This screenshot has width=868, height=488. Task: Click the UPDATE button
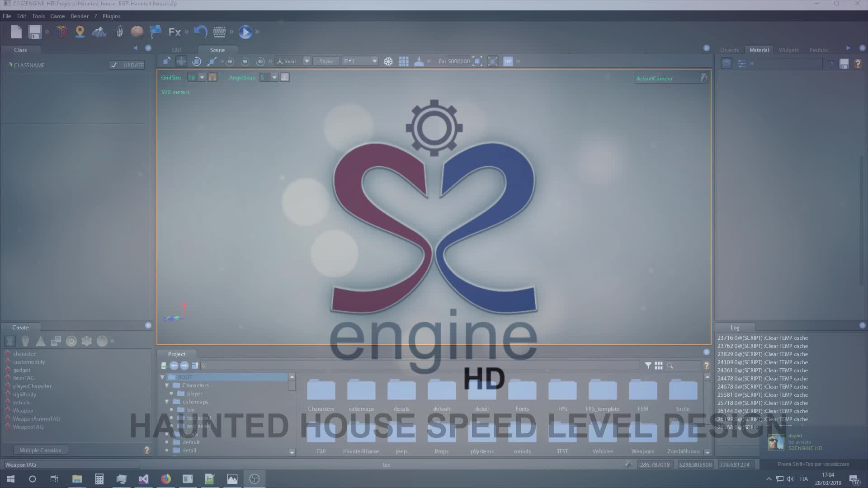(x=127, y=65)
